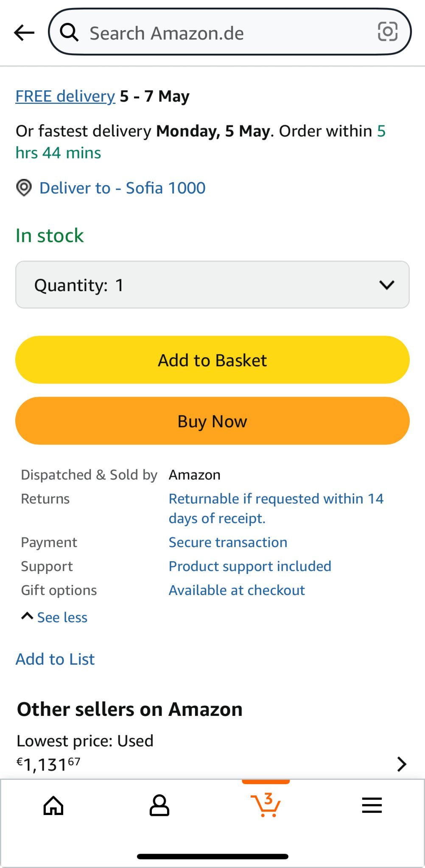Tap the search magnifier icon
The image size is (425, 868).
69,33
